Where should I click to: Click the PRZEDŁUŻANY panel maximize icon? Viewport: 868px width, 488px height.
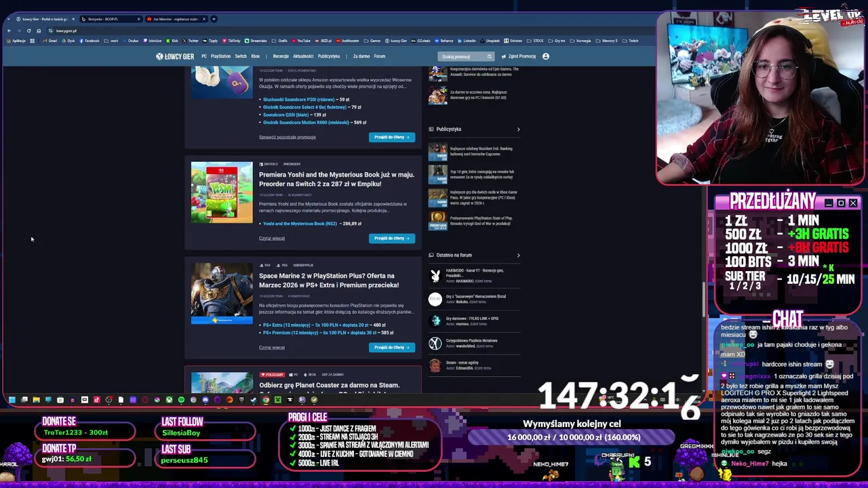coord(841,203)
